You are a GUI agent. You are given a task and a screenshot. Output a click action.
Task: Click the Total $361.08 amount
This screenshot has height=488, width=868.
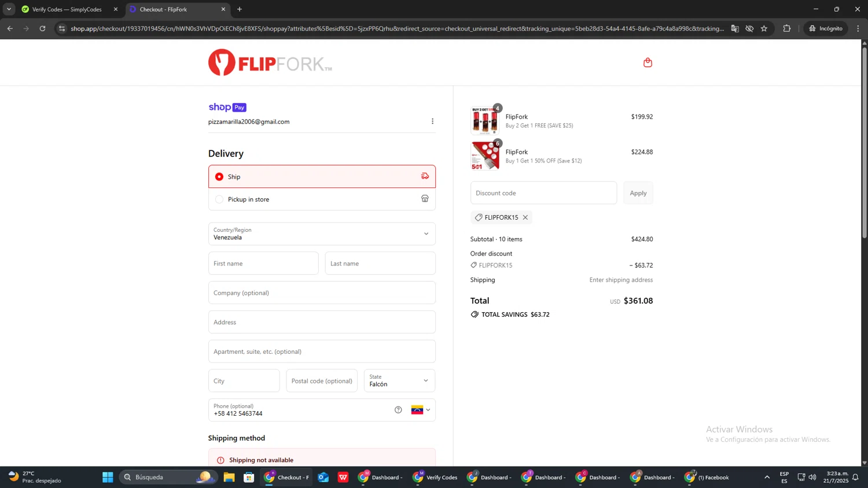point(638,301)
